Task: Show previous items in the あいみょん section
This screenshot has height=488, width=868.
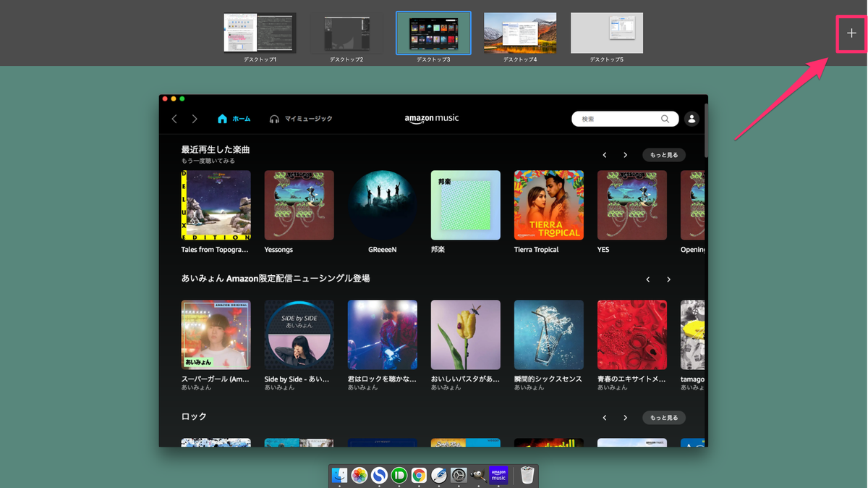Action: [648, 279]
